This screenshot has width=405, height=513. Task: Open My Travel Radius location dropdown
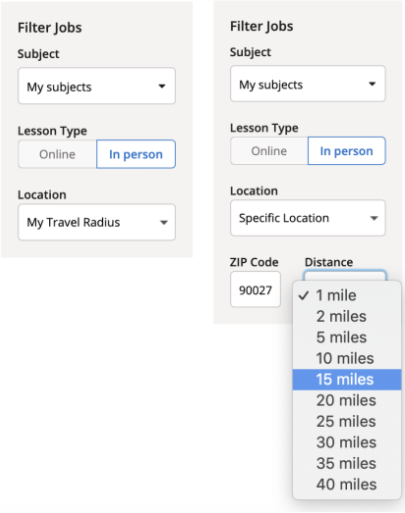(97, 222)
